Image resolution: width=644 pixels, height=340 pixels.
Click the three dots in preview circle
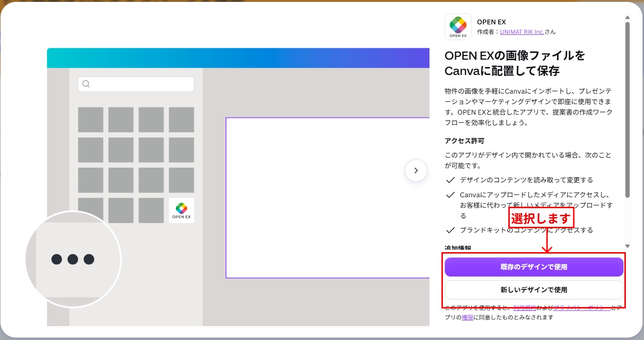[73, 259]
